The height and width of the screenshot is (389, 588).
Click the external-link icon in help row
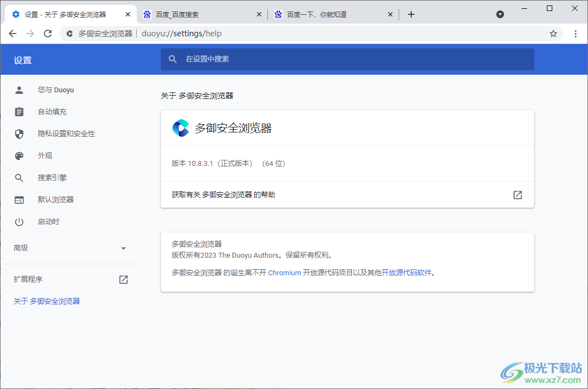pos(518,194)
